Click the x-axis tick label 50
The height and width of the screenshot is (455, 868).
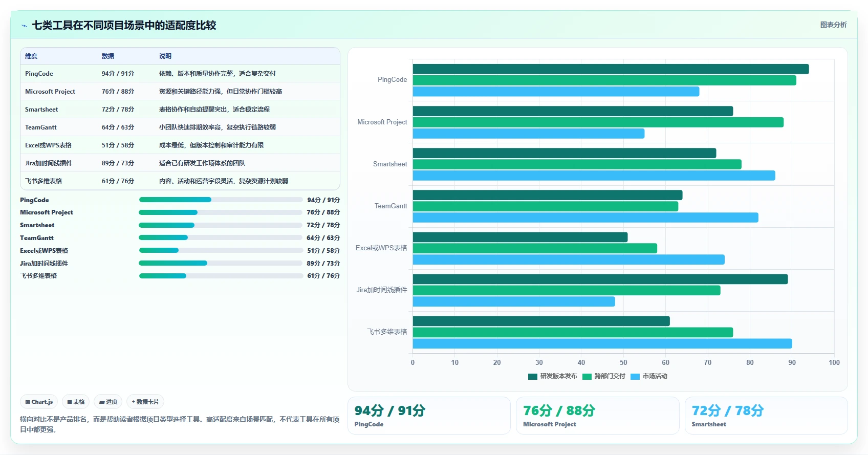[623, 362]
